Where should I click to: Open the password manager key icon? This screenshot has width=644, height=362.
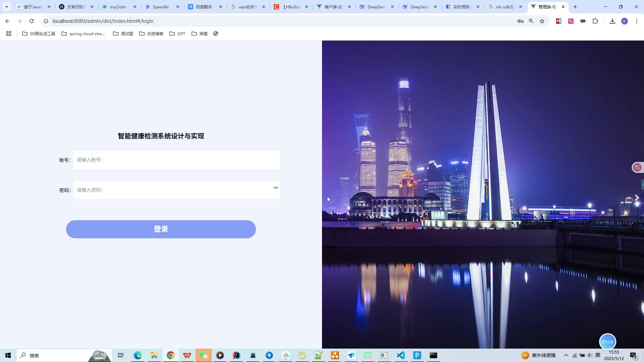pyautogui.click(x=521, y=21)
